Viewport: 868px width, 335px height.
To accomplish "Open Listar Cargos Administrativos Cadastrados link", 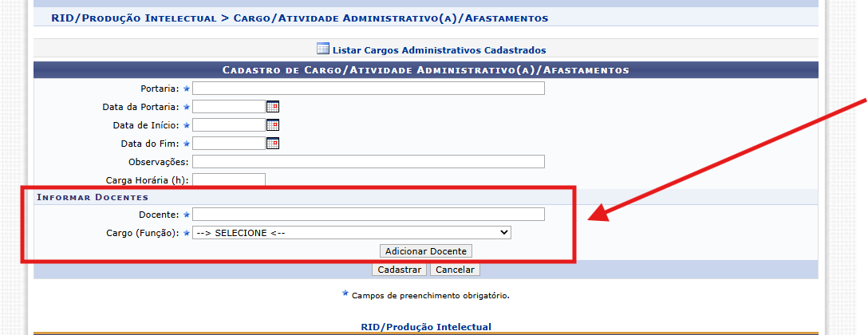I will coord(439,50).
